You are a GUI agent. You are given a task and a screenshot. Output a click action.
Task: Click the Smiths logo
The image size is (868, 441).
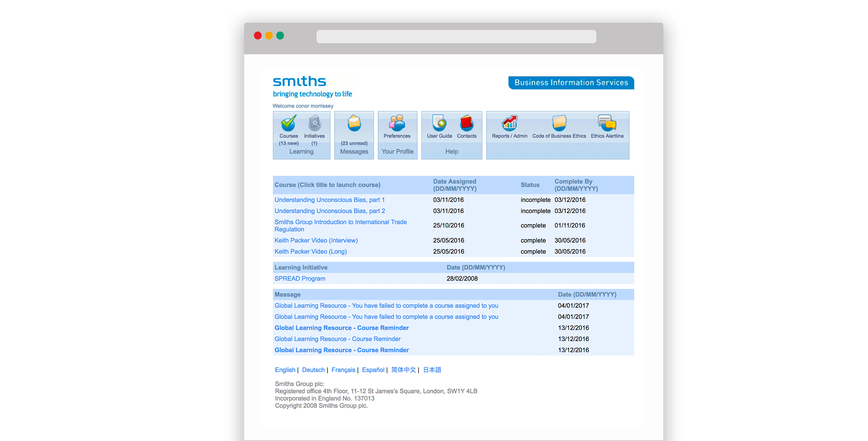299,81
